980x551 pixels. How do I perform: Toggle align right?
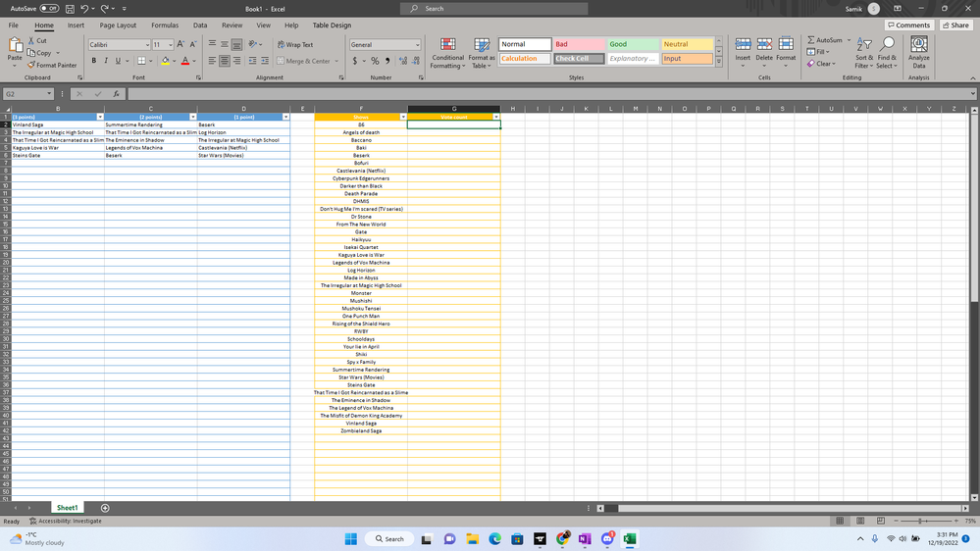point(236,61)
